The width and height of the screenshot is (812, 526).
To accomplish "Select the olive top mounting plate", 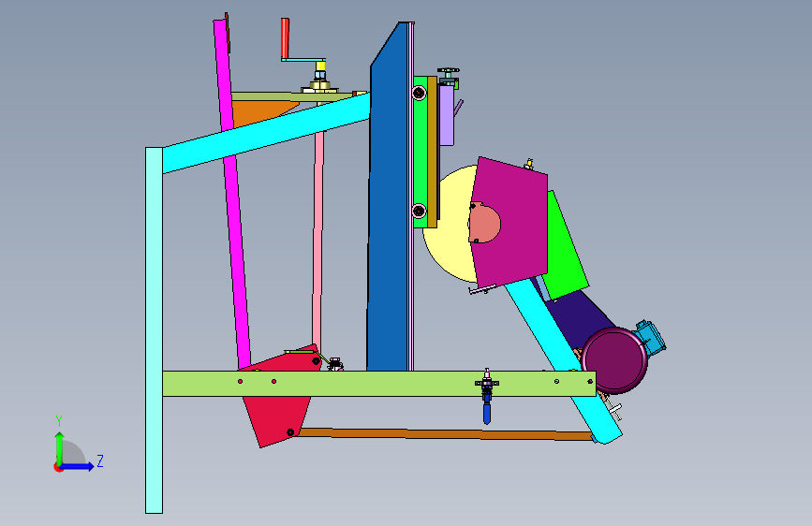I will tap(292, 96).
